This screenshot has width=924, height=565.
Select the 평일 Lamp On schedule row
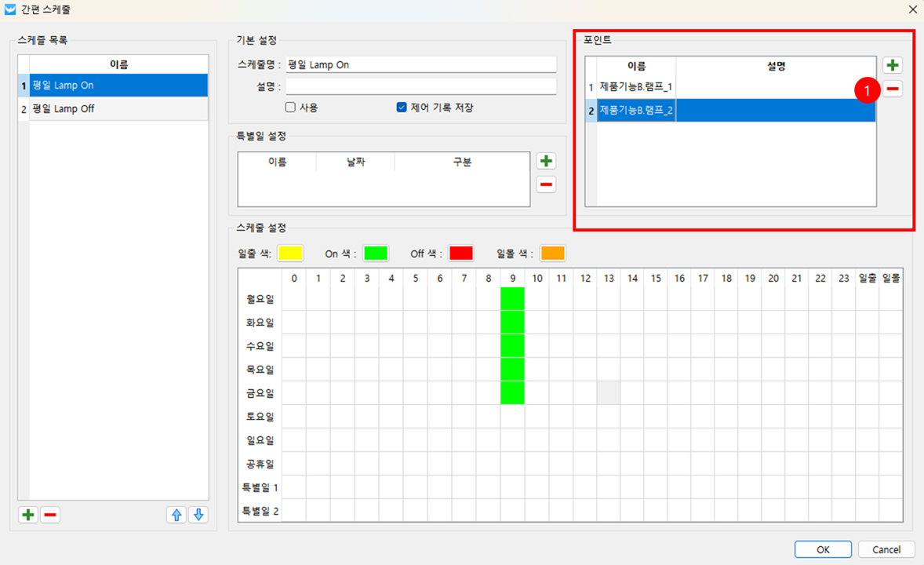(x=118, y=86)
